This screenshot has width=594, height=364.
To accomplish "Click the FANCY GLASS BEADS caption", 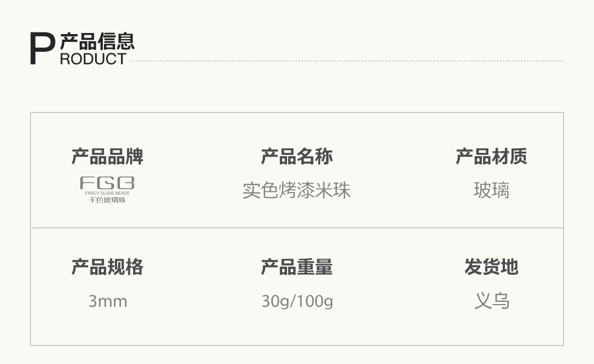I will point(107,194).
